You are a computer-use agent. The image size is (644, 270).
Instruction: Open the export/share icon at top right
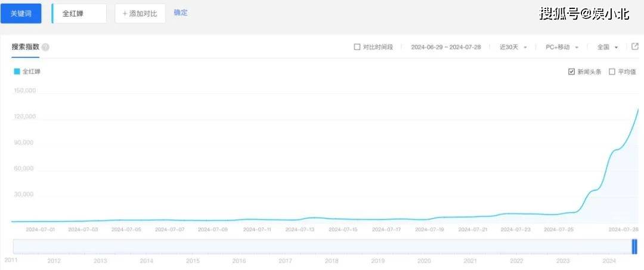click(635, 46)
